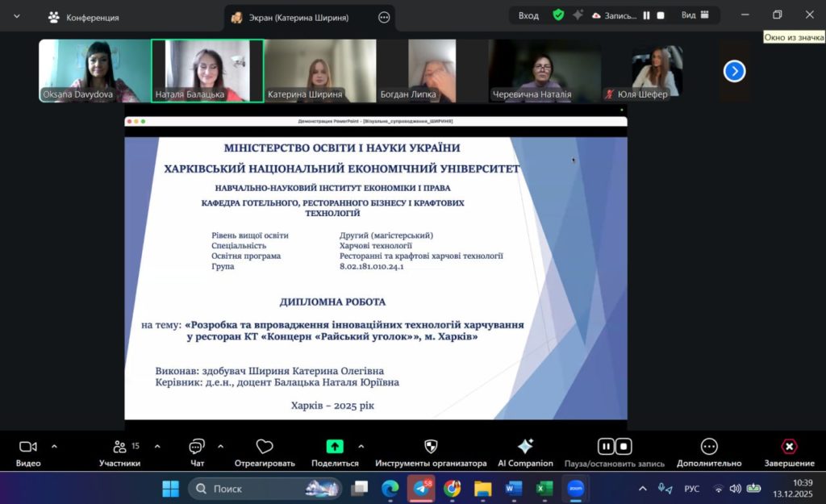Click the Отреагировать heart reaction icon
826x504 pixels.
pyautogui.click(x=264, y=447)
